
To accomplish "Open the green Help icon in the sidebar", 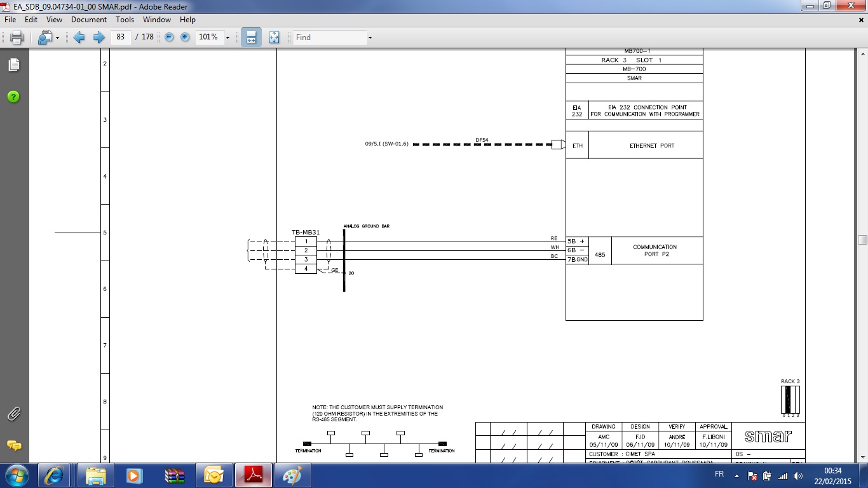I will [x=14, y=97].
